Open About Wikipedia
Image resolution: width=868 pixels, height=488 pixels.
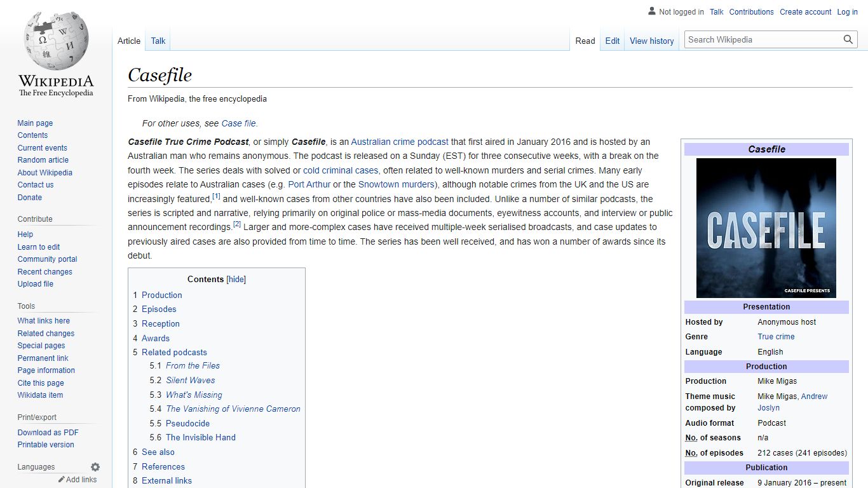45,173
